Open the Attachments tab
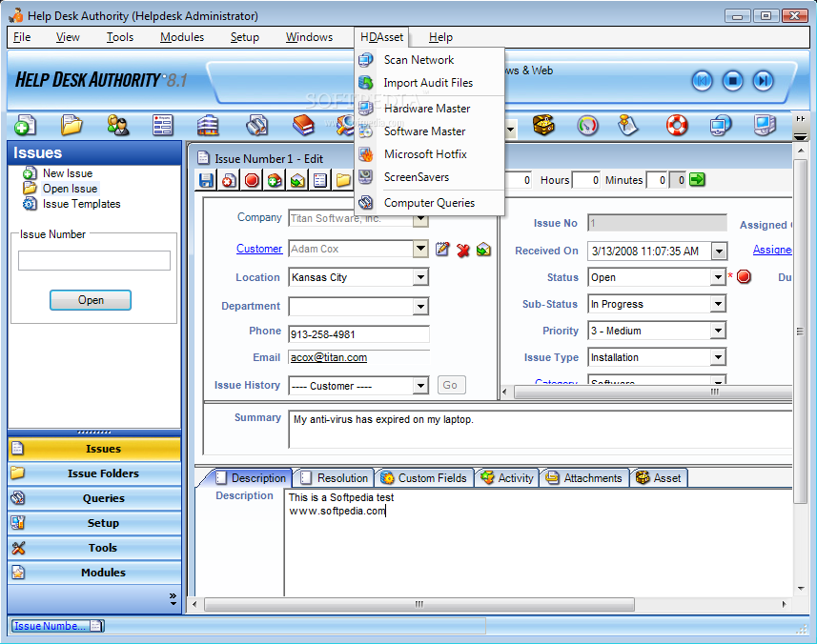Image resolution: width=817 pixels, height=644 pixels. (x=584, y=478)
